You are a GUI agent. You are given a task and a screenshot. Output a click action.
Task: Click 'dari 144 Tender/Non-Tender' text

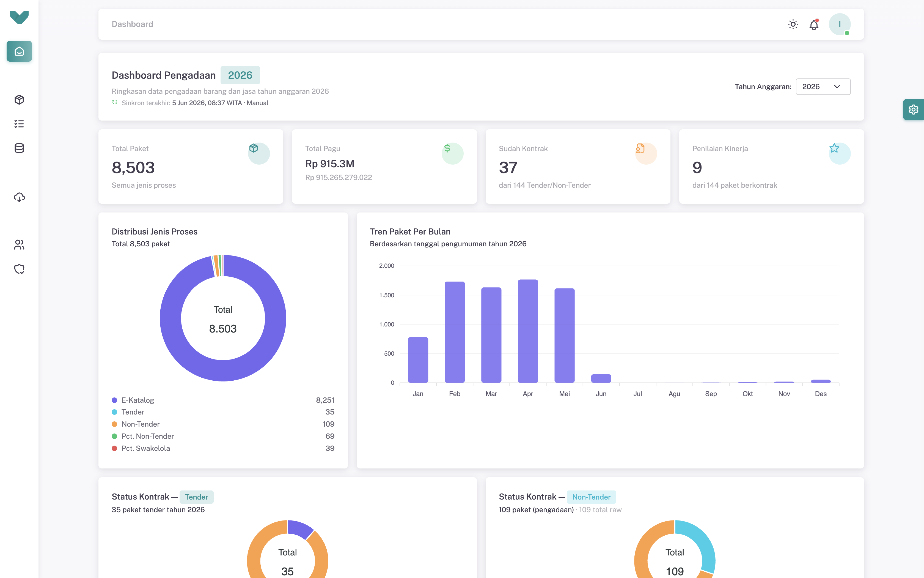pos(545,185)
